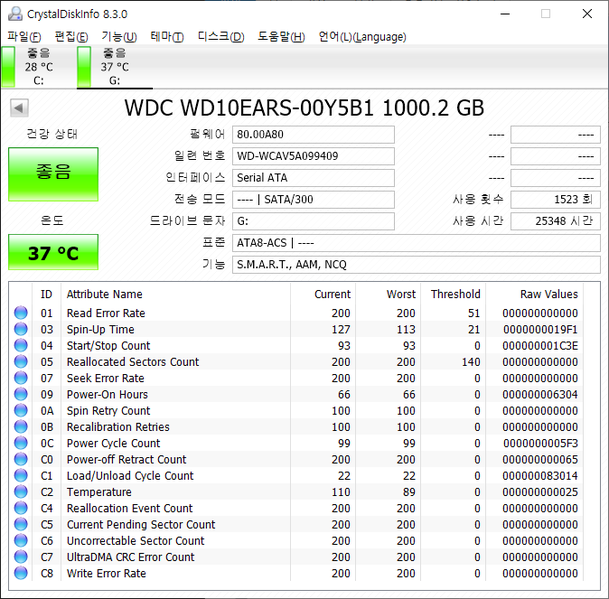Click status orb for Power Cycle Count

(21, 443)
